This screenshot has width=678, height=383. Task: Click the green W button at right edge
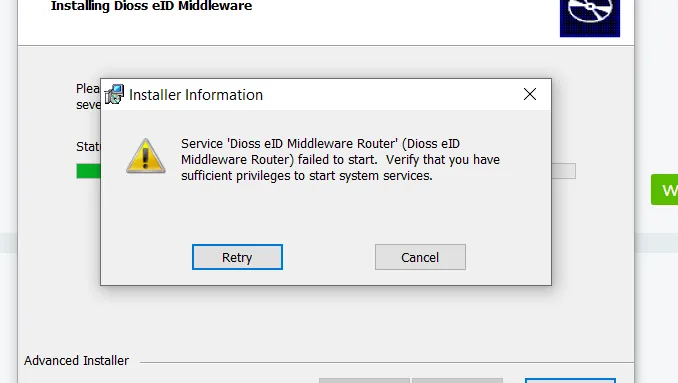tap(665, 189)
